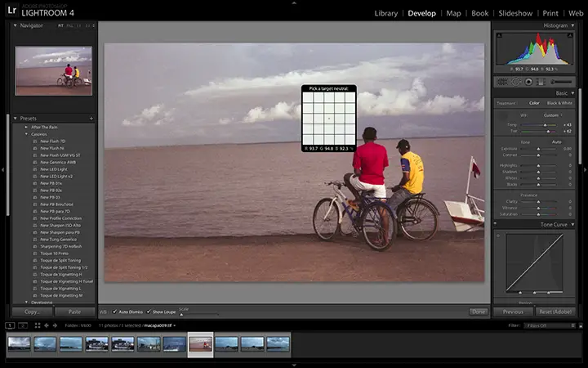Switch to the Library module
The image size is (588, 368).
click(385, 13)
